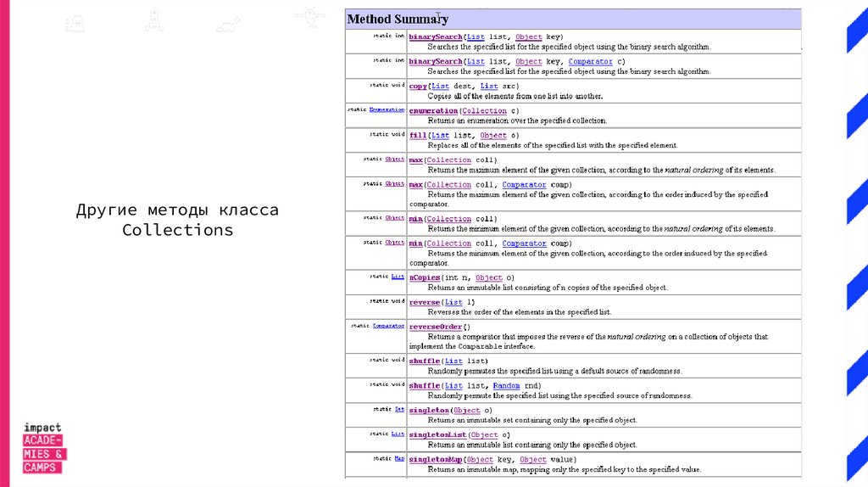This screenshot has height=487, width=868.
Task: Open max method link with Comparator comp
Action: point(415,184)
